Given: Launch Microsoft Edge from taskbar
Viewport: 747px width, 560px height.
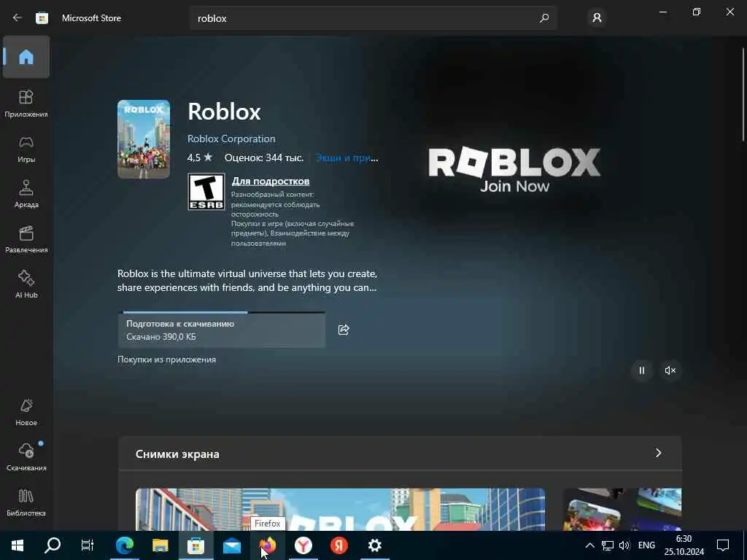Looking at the screenshot, I should (124, 545).
